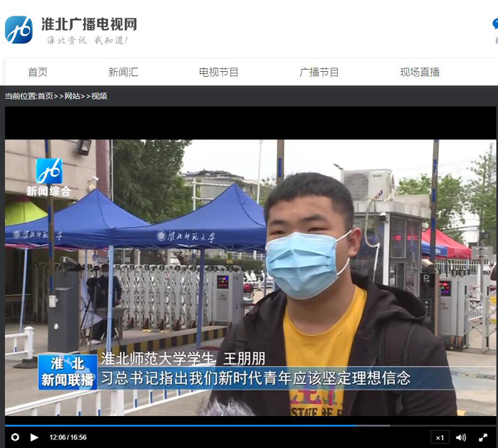The height and width of the screenshot is (448, 498).
Task: Open 电视节目 navigation menu
Action: (x=218, y=72)
